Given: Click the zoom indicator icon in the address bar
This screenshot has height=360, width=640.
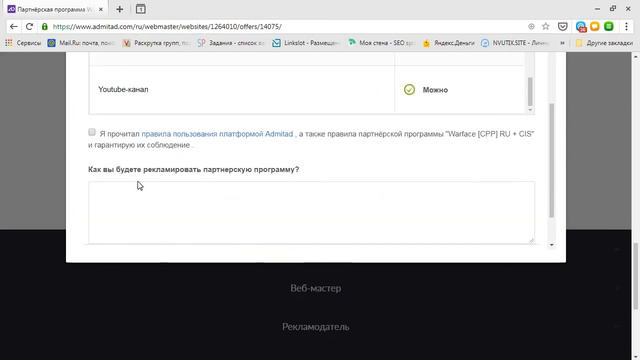Looking at the screenshot, I should pyautogui.click(x=531, y=27).
